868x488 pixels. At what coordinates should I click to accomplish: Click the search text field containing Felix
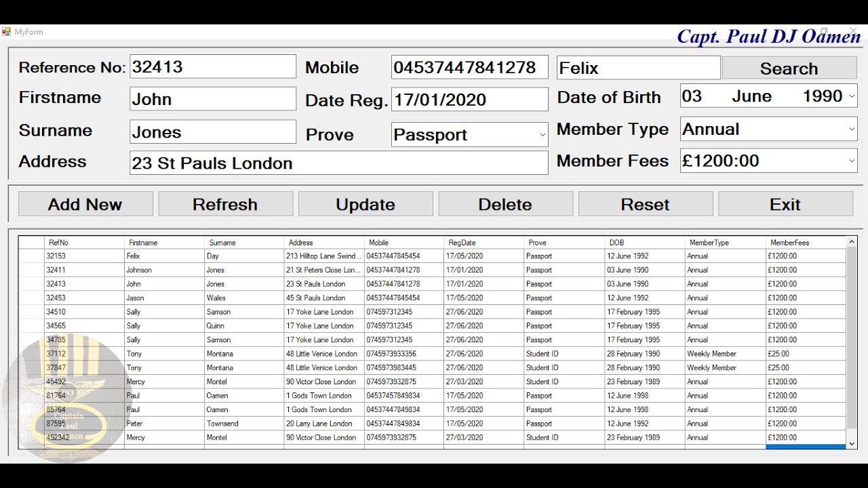(639, 68)
